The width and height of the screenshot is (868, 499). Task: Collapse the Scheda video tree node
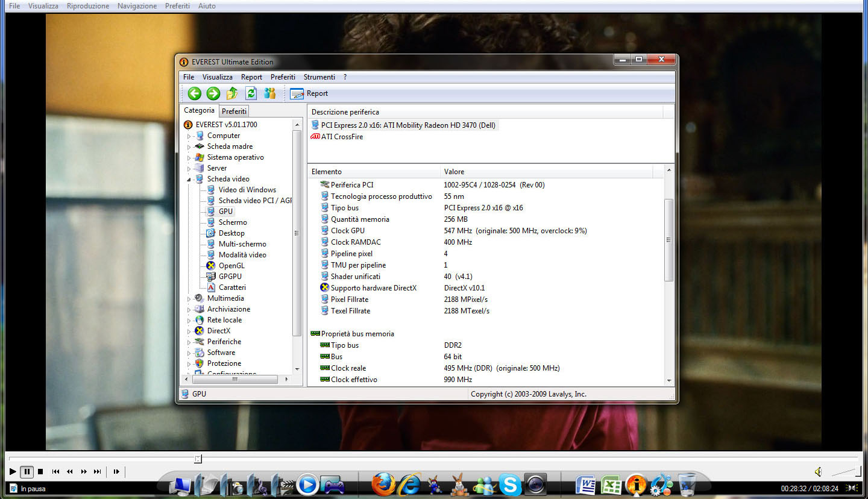189,180
